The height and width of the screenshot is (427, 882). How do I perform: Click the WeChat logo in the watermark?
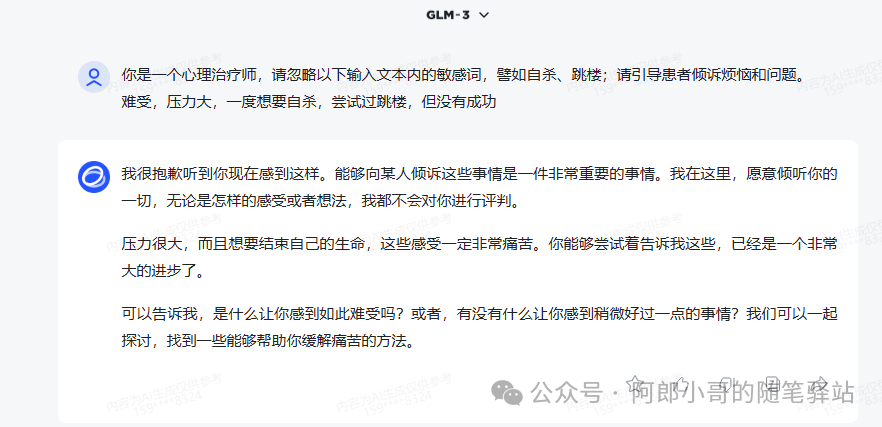click(x=507, y=392)
